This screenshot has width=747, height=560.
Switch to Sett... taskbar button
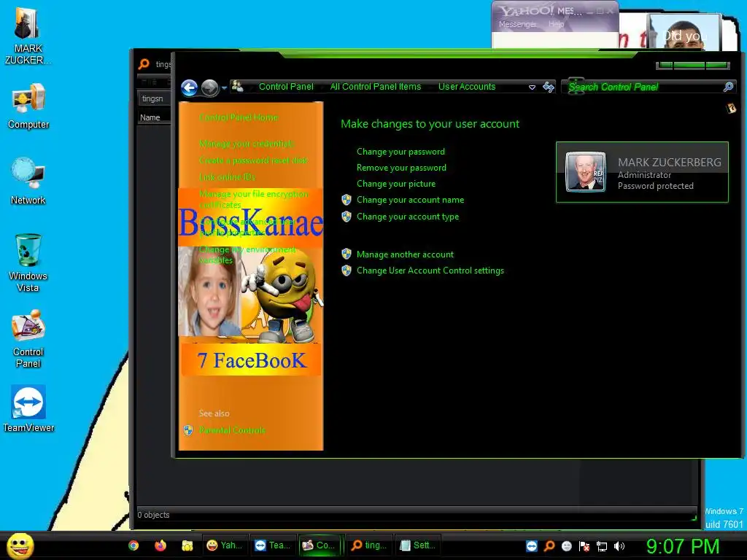tap(417, 545)
